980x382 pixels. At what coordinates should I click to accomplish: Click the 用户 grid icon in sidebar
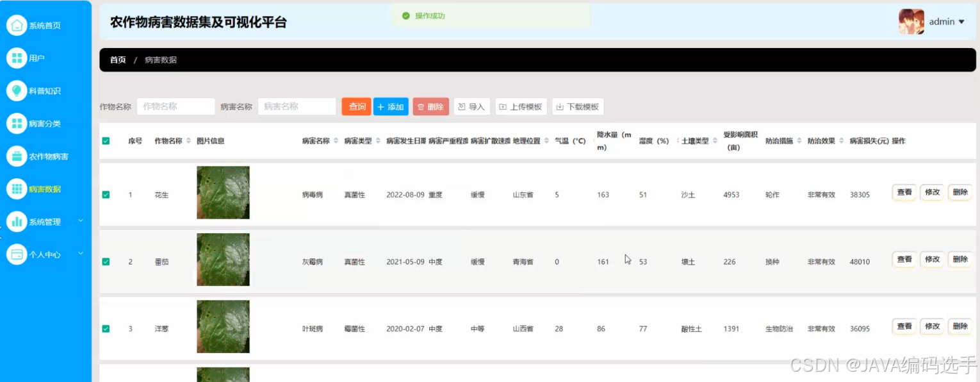click(x=17, y=58)
